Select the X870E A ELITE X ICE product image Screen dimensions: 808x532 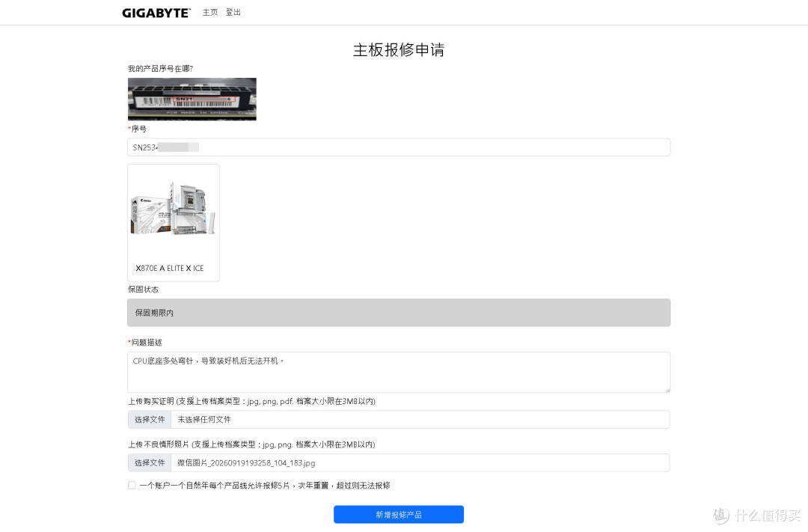(x=173, y=208)
